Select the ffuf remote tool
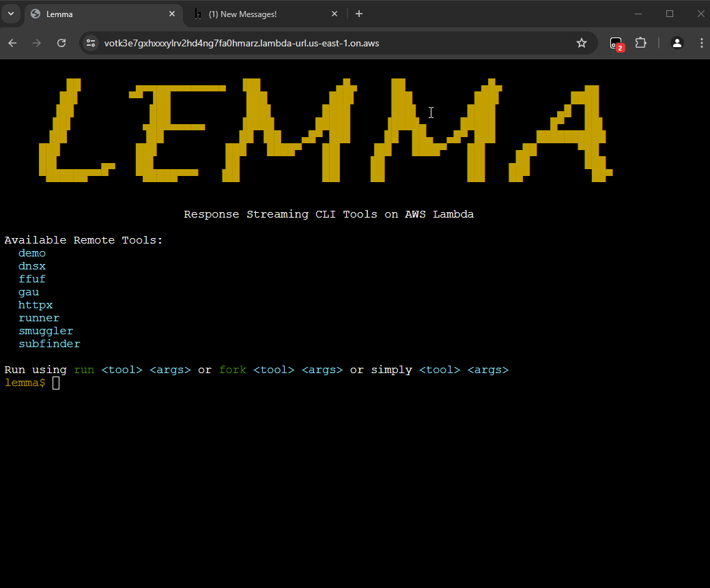The image size is (710, 588). coord(32,279)
